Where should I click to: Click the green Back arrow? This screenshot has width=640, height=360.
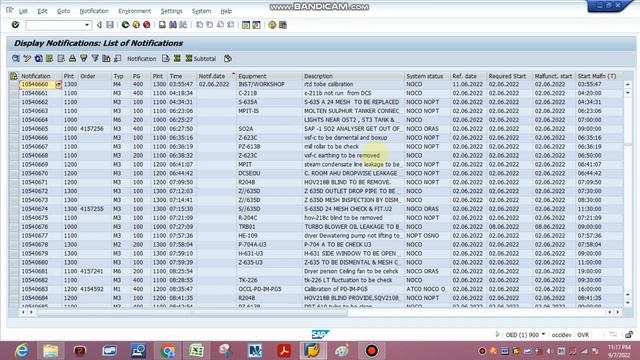point(125,25)
